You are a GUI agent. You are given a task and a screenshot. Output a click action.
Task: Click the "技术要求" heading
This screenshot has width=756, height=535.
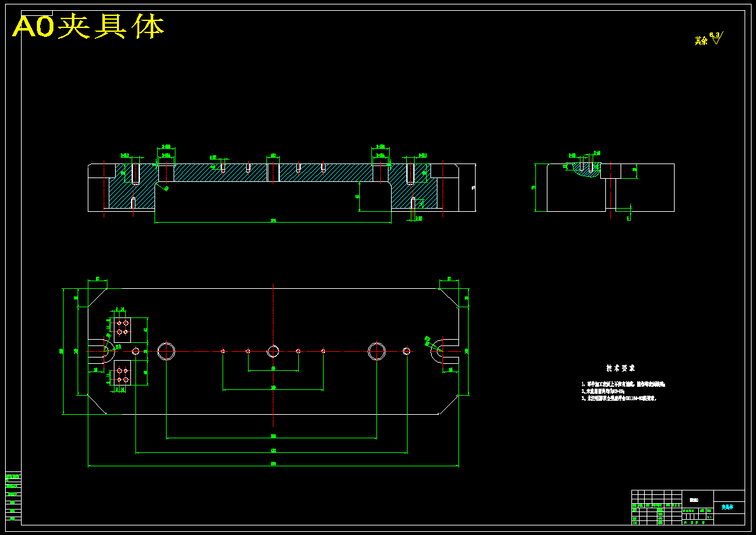pos(621,368)
